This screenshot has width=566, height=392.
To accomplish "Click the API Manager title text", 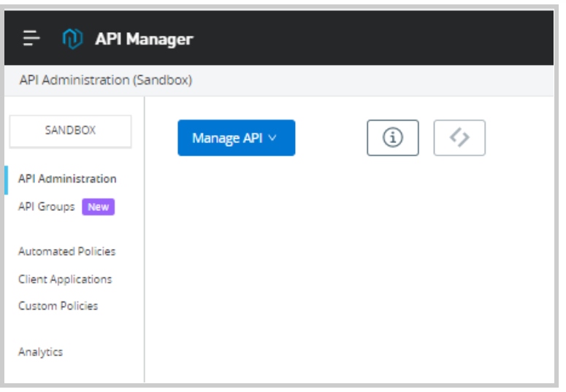I will 144,39.
